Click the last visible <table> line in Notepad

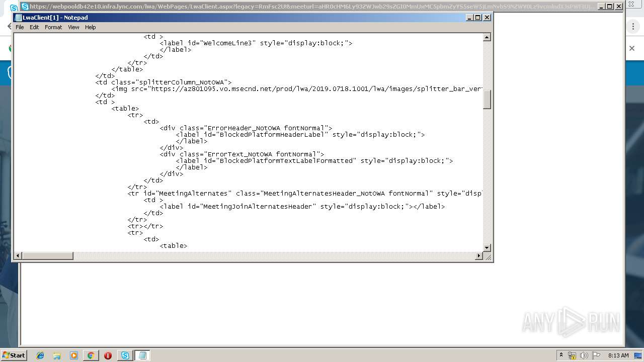(x=174, y=246)
